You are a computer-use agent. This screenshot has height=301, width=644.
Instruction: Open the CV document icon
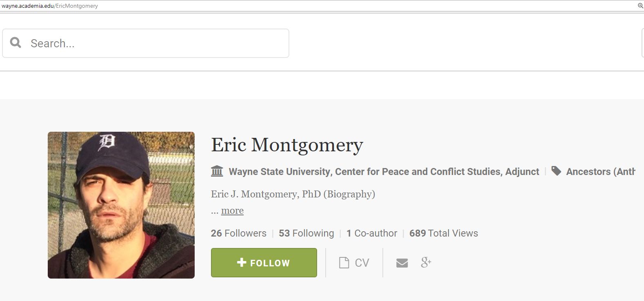click(344, 263)
